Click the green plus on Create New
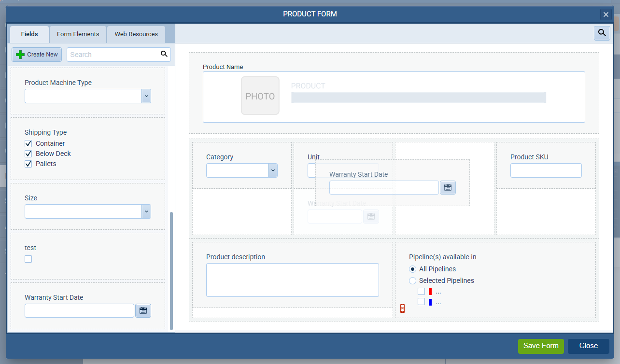 (x=20, y=54)
